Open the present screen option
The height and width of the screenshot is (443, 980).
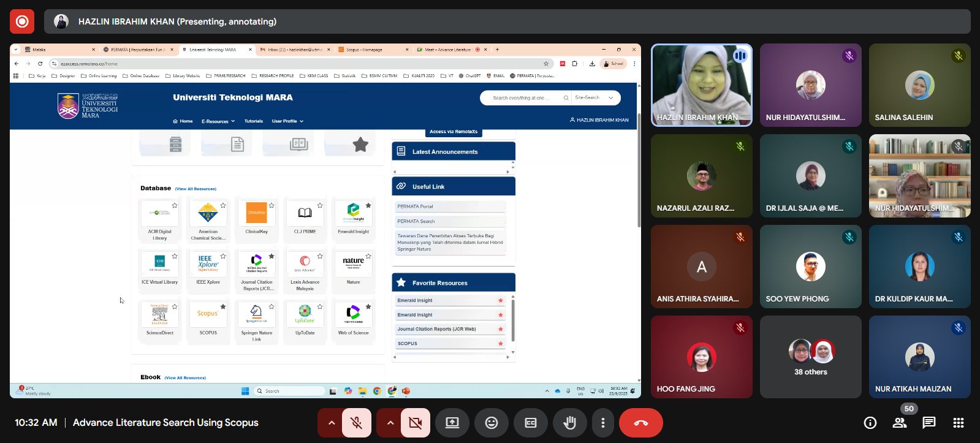coord(452,423)
